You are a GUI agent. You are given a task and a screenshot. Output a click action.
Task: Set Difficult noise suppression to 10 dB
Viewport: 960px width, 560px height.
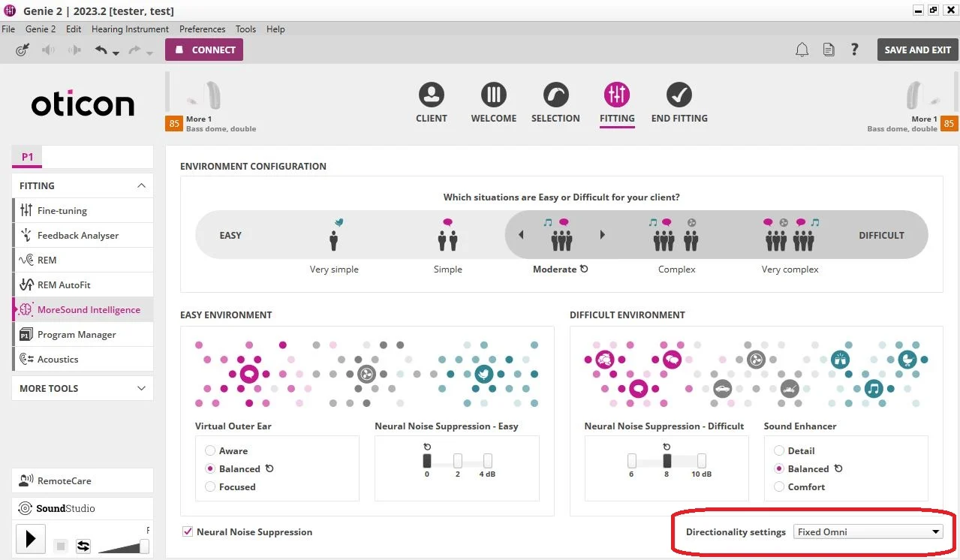pos(701,461)
